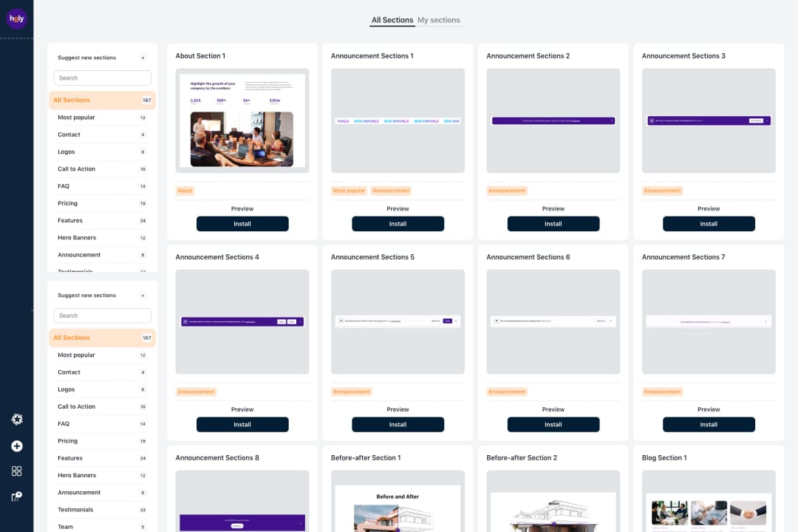
Task: Choose 'Most popular' in the lower category list
Action: (x=102, y=355)
